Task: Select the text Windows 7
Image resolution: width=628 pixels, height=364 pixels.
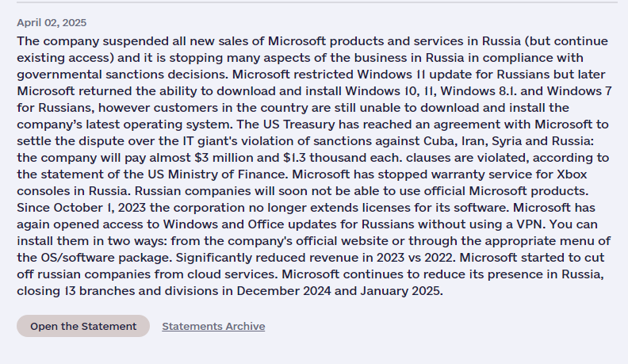Action: [580, 91]
